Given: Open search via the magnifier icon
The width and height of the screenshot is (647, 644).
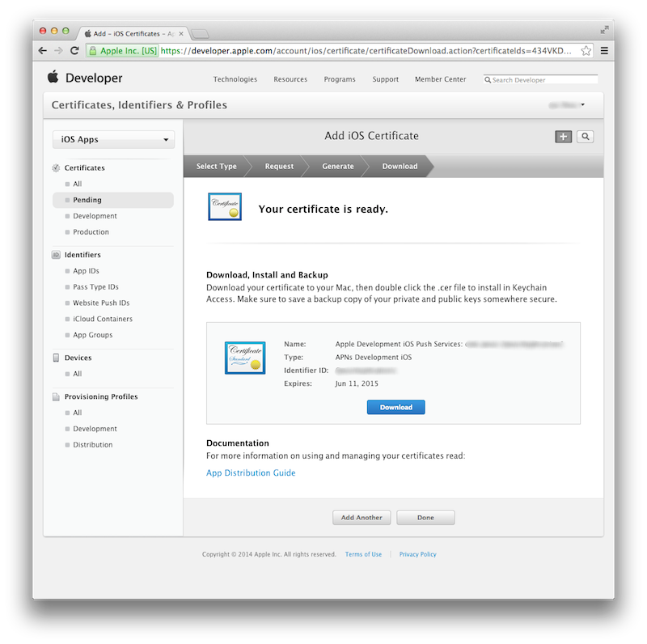Looking at the screenshot, I should point(585,136).
